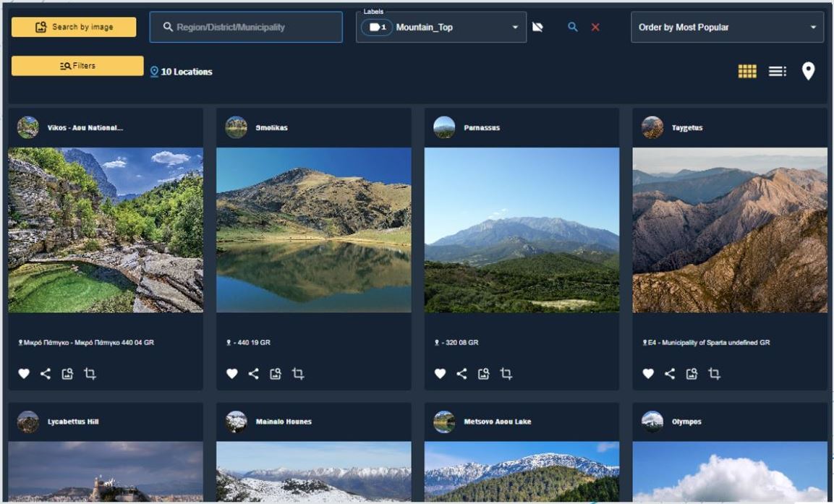This screenshot has height=504, width=834.
Task: Search by image from Taygetus card
Action: tap(692, 374)
